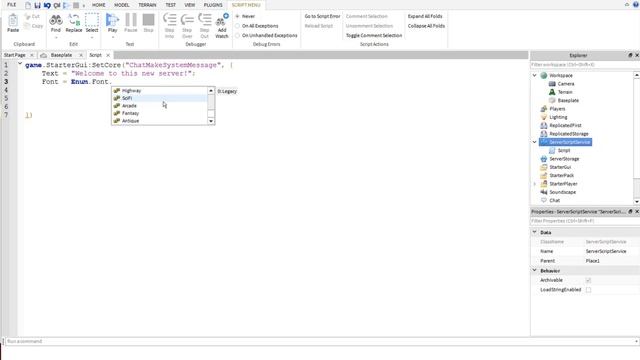
Task: Select On Unhandled Exceptions radio
Action: (238, 36)
